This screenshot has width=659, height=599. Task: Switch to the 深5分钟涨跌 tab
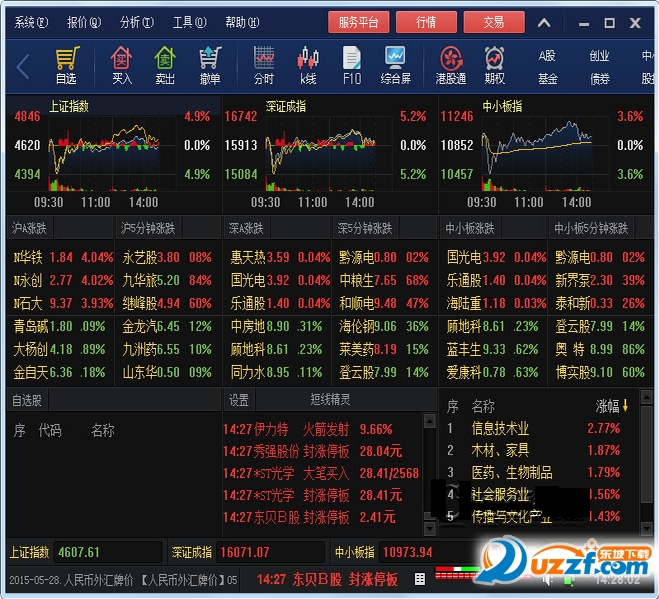click(365, 228)
